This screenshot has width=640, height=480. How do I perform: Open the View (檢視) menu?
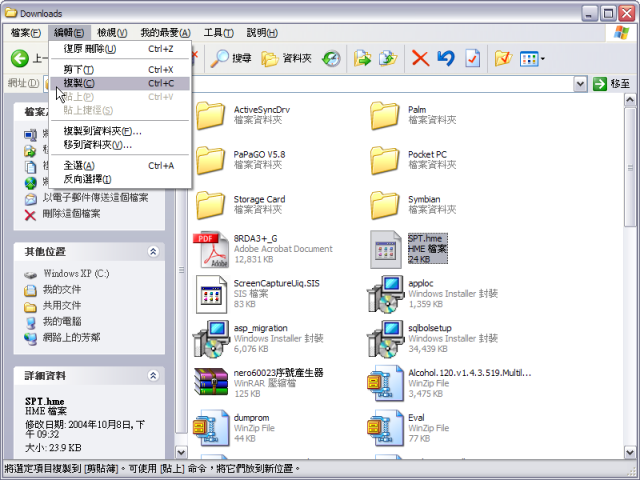pos(112,33)
